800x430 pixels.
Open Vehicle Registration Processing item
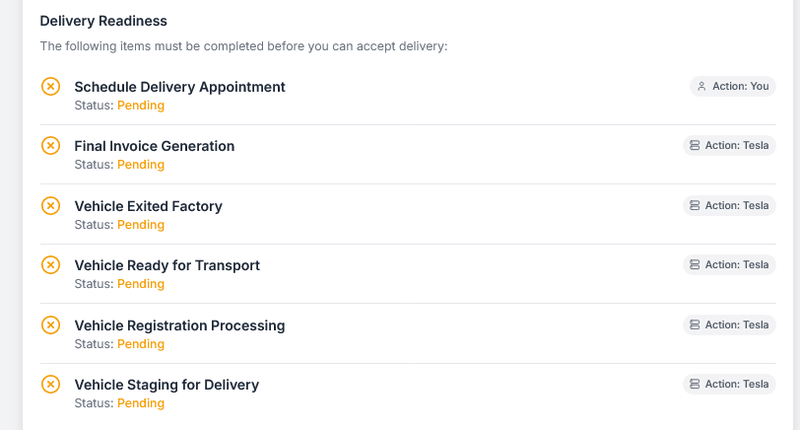pyautogui.click(x=179, y=325)
